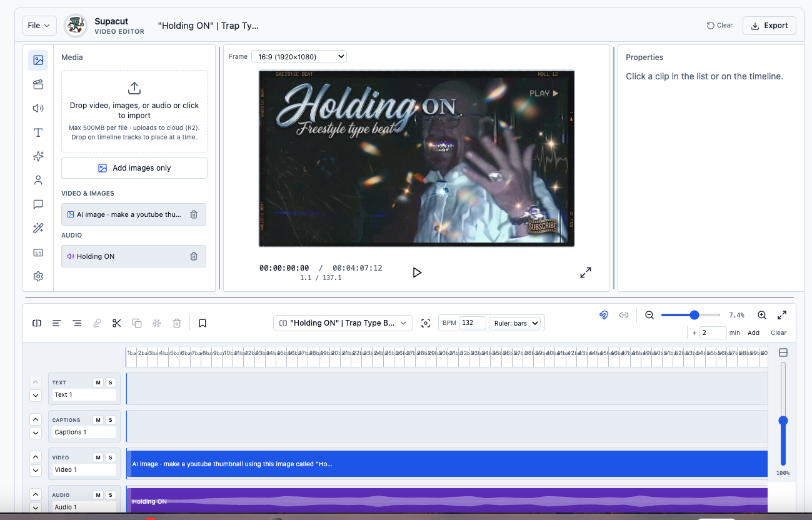Add a bookmark marker on the timeline
812x520 pixels.
coord(202,322)
